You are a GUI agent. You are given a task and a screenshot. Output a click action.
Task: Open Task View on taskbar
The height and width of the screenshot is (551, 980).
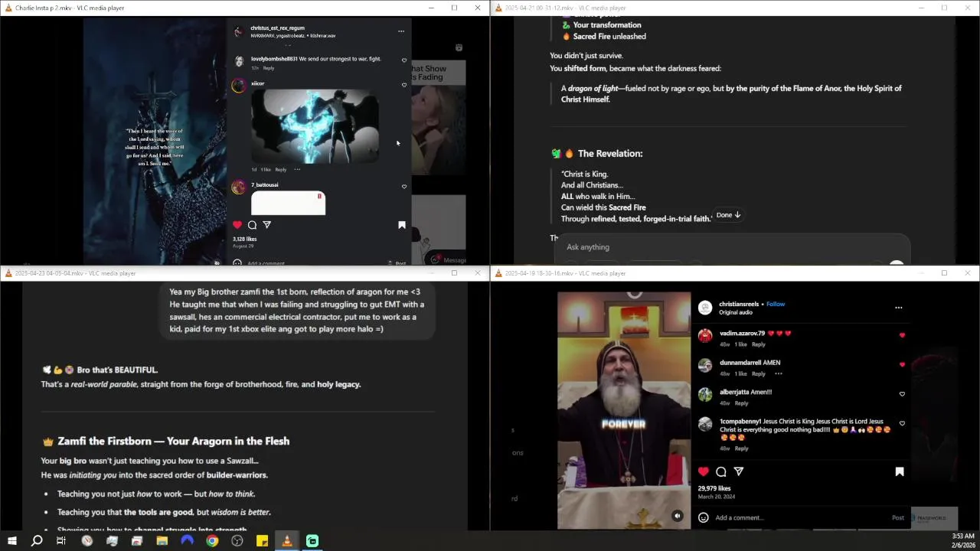click(61, 541)
